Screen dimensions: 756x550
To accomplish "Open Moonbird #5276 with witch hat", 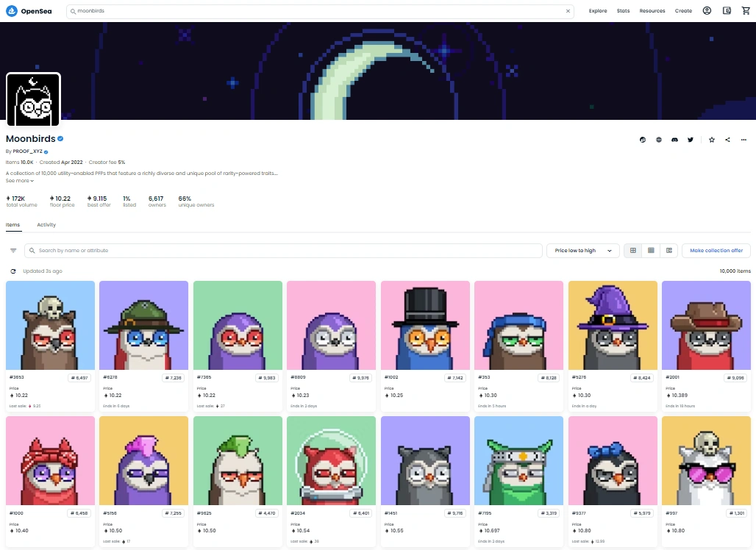I will click(x=613, y=326).
